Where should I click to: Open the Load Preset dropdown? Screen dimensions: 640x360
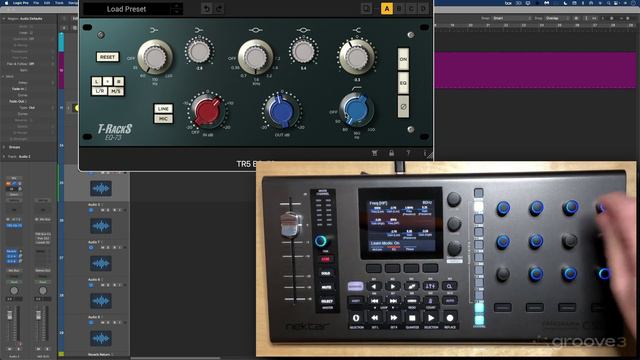pyautogui.click(x=127, y=9)
